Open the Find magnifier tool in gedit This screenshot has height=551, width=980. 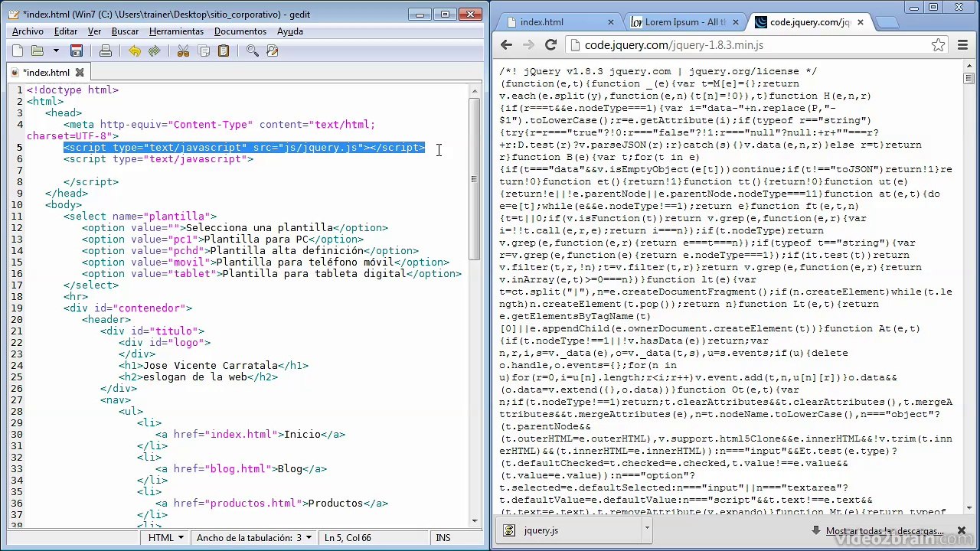[x=253, y=51]
